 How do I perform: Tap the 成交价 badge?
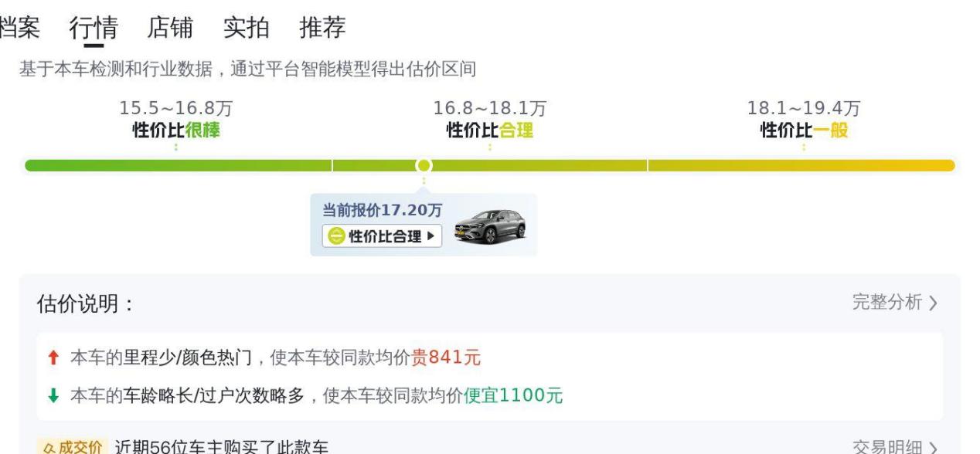click(70, 447)
